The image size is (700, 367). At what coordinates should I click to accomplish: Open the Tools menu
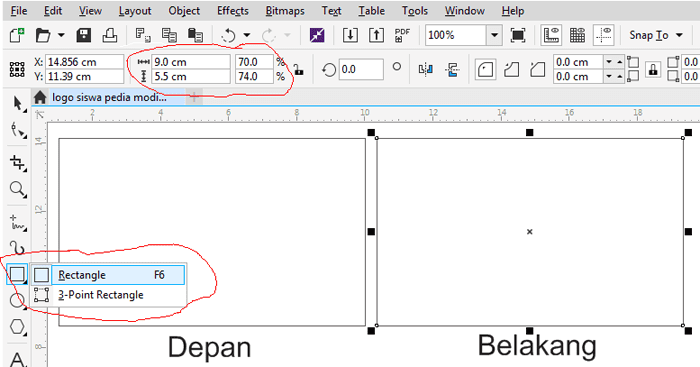pos(415,11)
